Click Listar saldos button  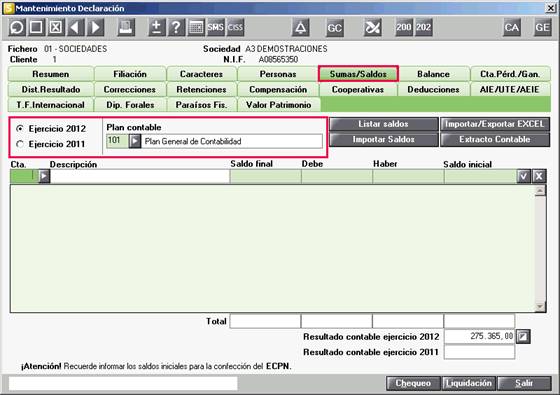coord(384,124)
